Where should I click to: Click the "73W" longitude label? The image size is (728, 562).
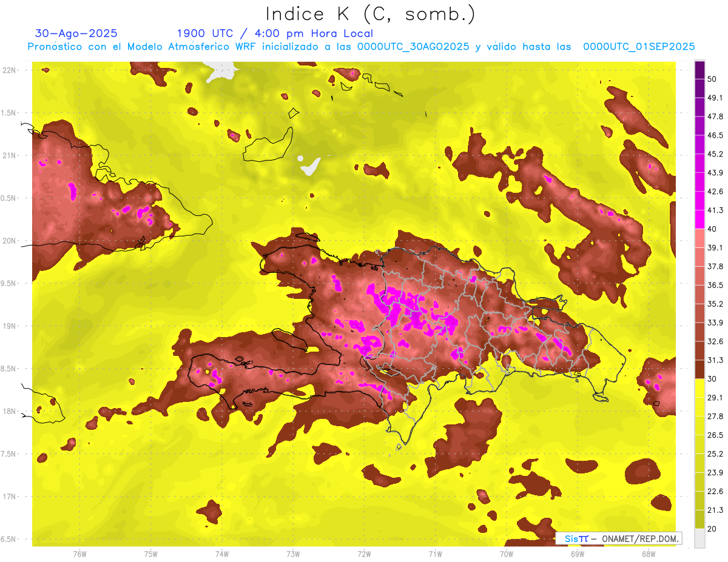click(x=292, y=554)
